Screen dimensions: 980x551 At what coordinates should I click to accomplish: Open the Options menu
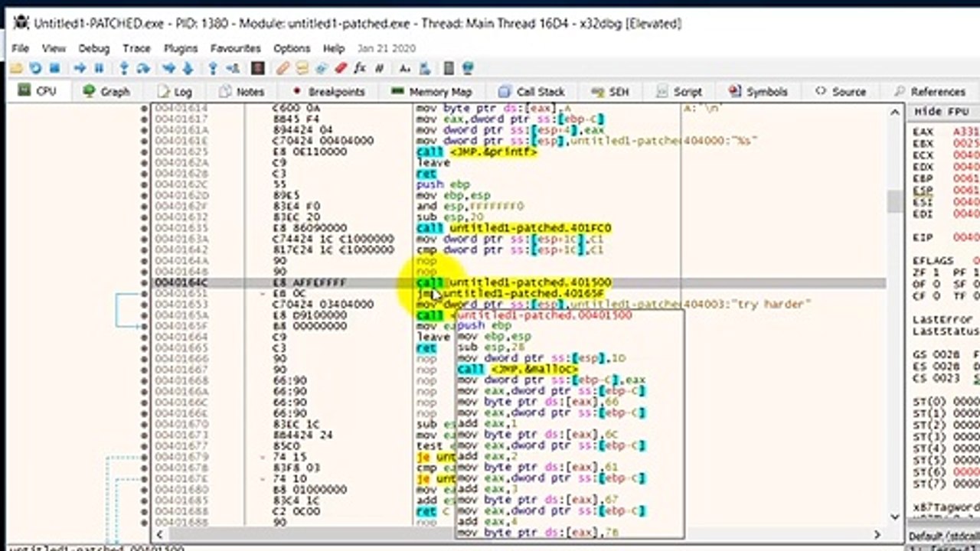[x=292, y=48]
